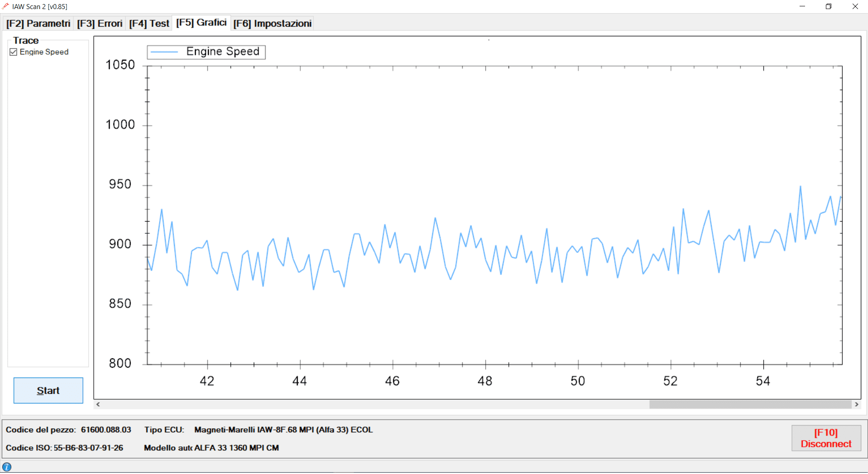Click the 52 x-axis label
Image resolution: width=868 pixels, height=474 pixels.
(x=670, y=381)
